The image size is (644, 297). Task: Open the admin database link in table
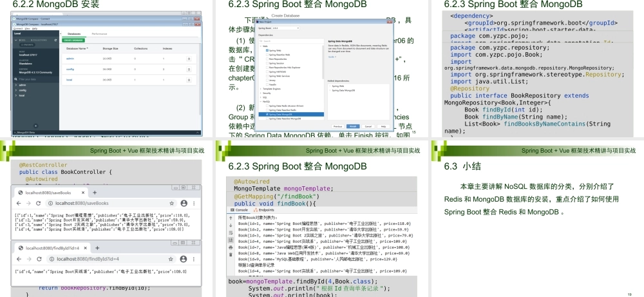coord(70,59)
